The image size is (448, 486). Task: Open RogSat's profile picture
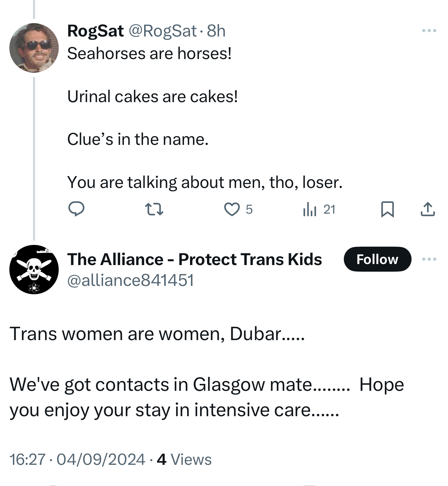pos(34,48)
